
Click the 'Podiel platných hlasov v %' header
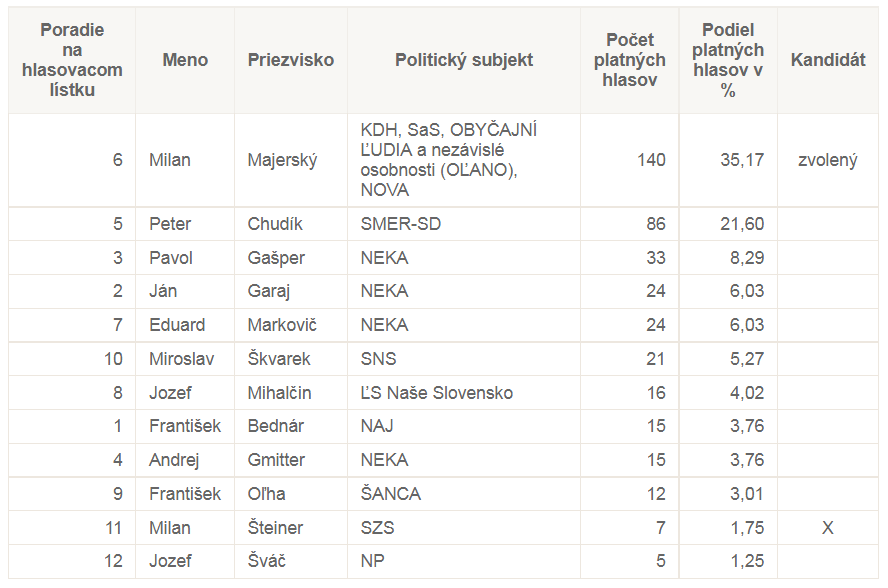point(728,60)
